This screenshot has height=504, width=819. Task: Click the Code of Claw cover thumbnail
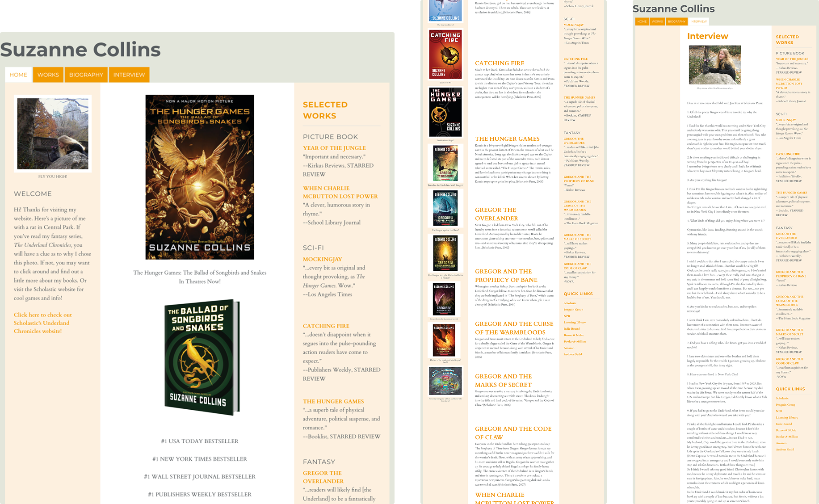tap(444, 340)
